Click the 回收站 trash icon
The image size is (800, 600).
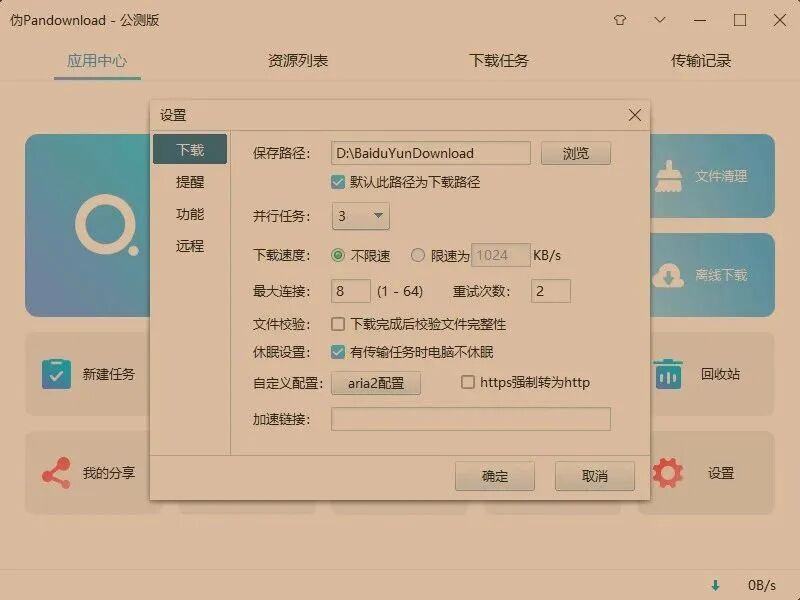[x=668, y=374]
